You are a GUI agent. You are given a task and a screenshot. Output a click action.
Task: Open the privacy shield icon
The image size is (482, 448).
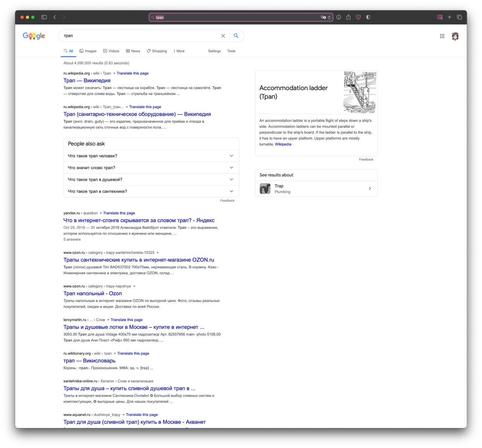tap(368, 17)
